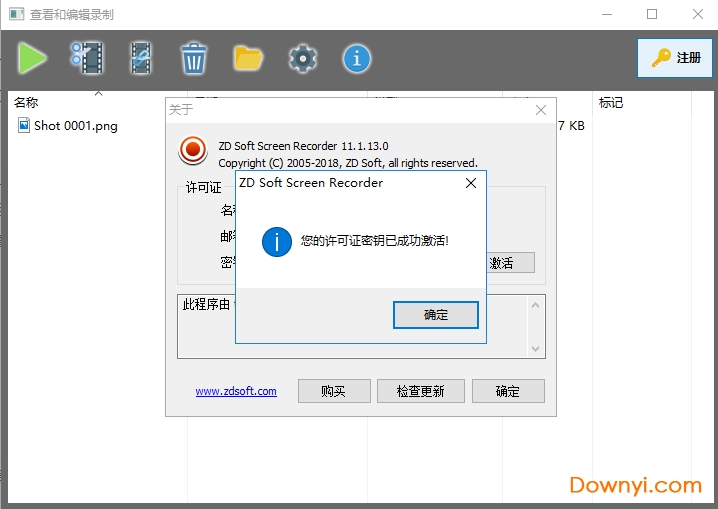Close the ZD Soft Screen Recorder message box
The image size is (718, 509).
[471, 183]
